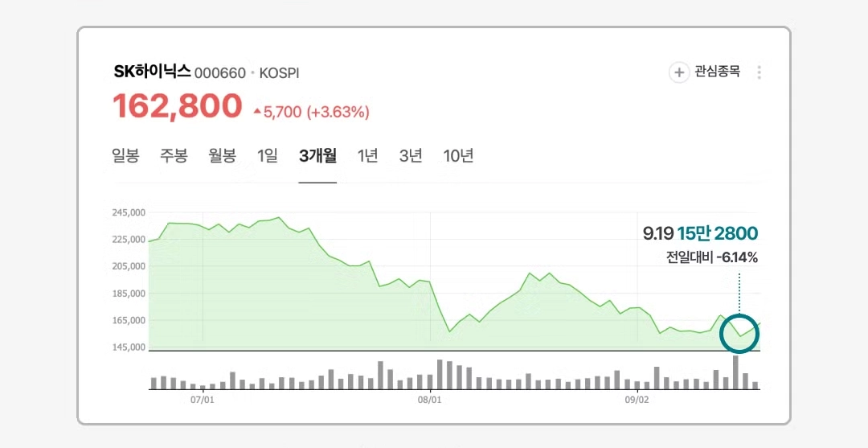Click the tallest volume bar near 9.19
This screenshot has width=868, height=448.
pyautogui.click(x=735, y=372)
